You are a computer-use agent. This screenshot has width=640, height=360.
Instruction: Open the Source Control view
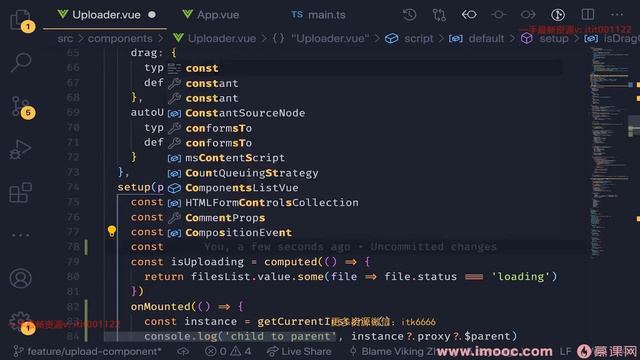point(20,106)
